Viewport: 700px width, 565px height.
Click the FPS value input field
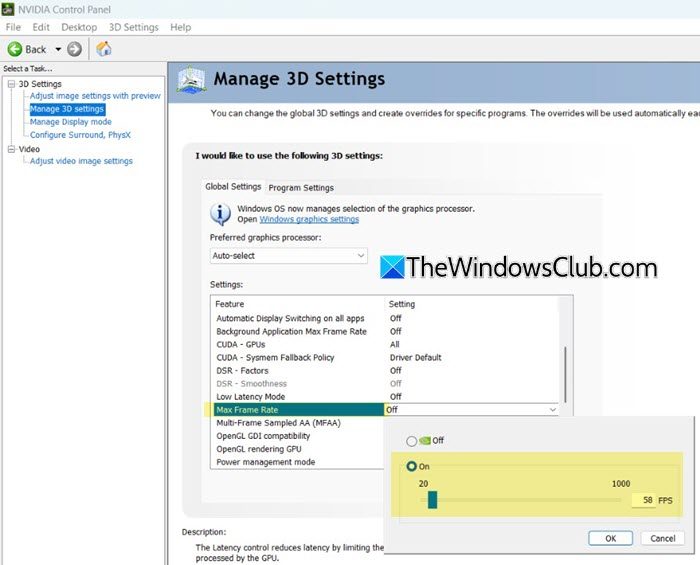[643, 500]
